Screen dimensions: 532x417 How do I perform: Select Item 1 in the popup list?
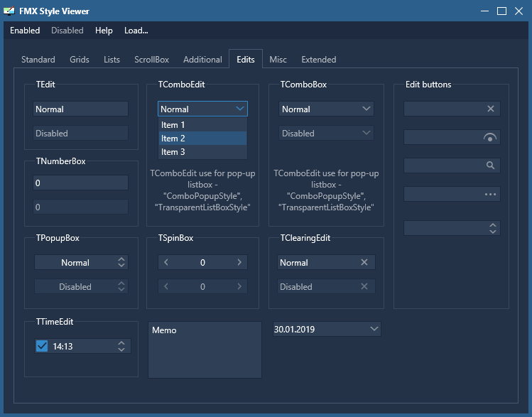click(x=202, y=125)
